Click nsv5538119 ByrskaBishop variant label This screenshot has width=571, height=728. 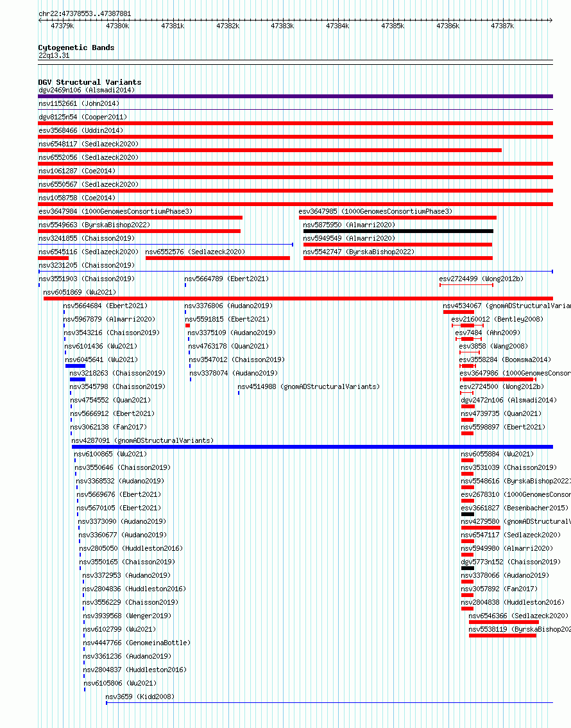(520, 629)
